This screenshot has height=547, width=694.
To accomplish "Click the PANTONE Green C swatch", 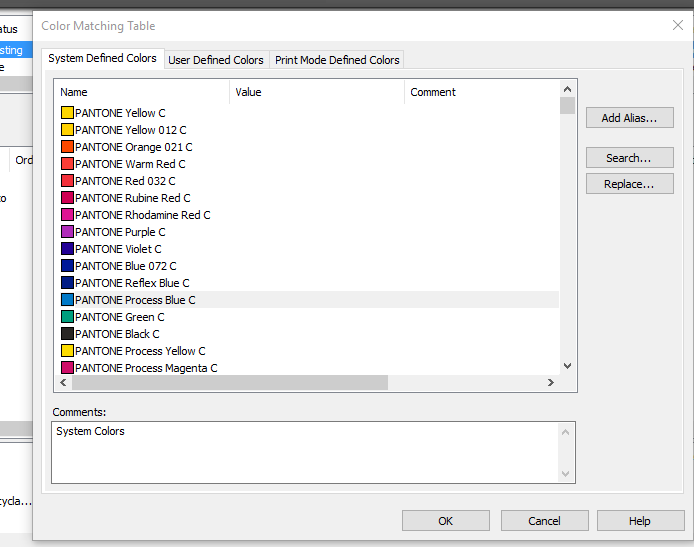I will point(67,316).
